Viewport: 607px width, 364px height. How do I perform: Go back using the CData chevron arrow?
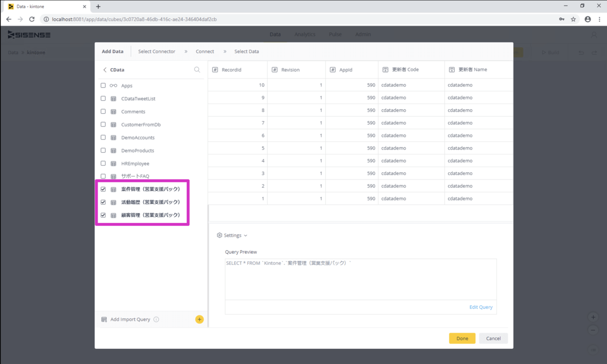point(105,70)
